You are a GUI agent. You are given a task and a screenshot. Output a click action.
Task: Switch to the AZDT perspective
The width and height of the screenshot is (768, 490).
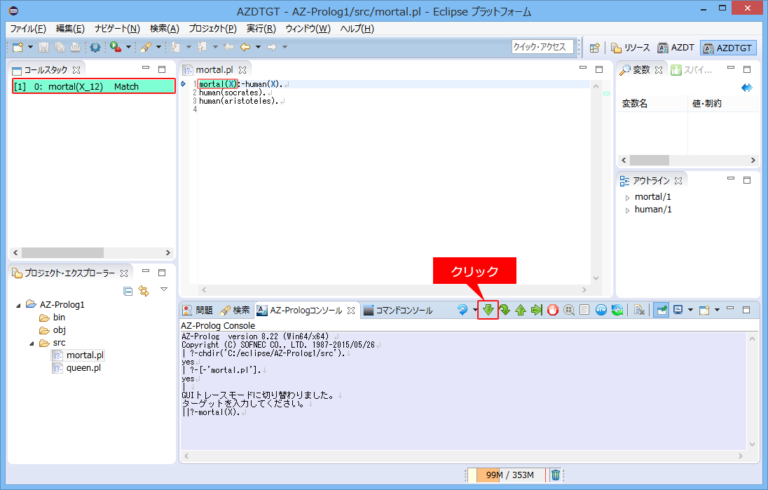(x=676, y=47)
